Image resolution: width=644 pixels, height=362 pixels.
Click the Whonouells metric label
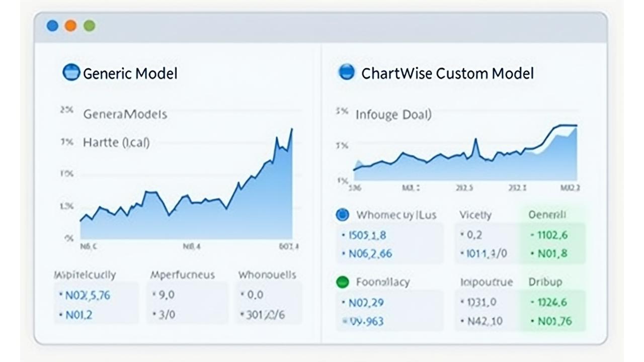[x=267, y=275]
